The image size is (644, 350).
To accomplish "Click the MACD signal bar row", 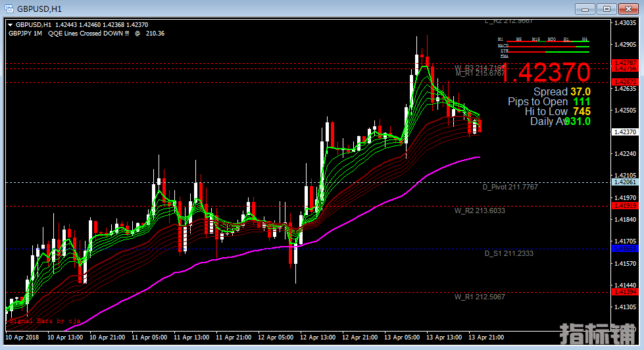I will (x=543, y=47).
